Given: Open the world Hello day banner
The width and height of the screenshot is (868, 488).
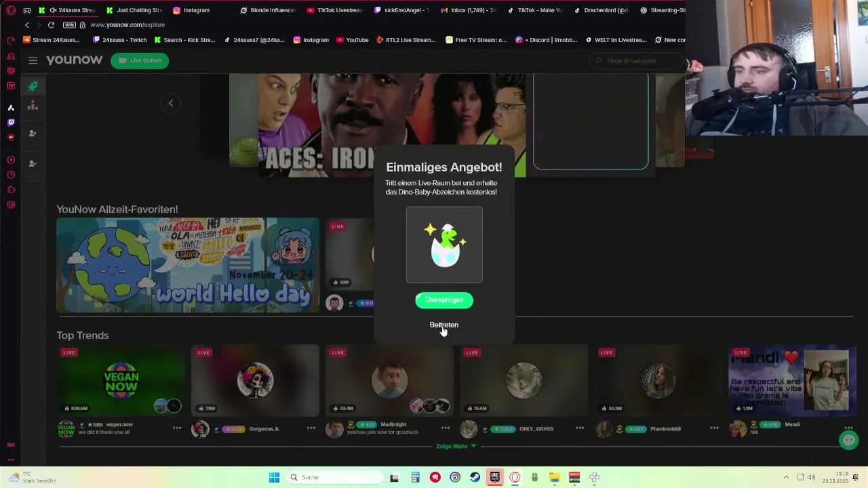Looking at the screenshot, I should click(x=188, y=265).
